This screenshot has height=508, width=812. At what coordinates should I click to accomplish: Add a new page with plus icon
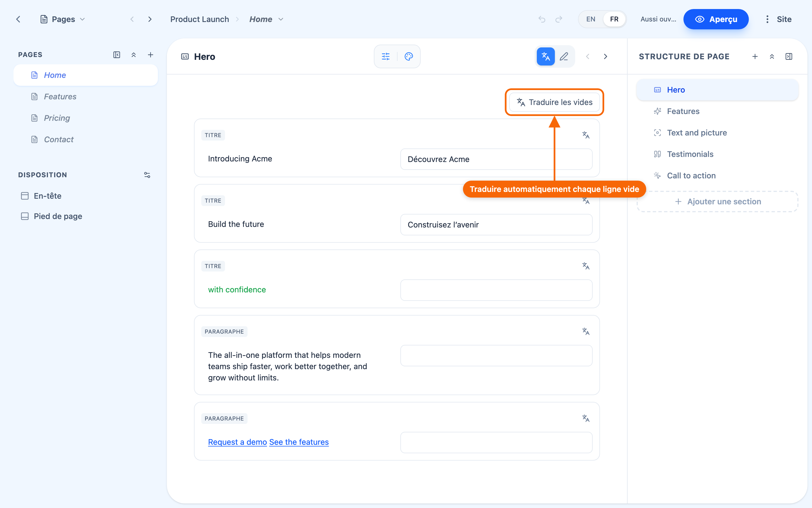click(x=151, y=55)
